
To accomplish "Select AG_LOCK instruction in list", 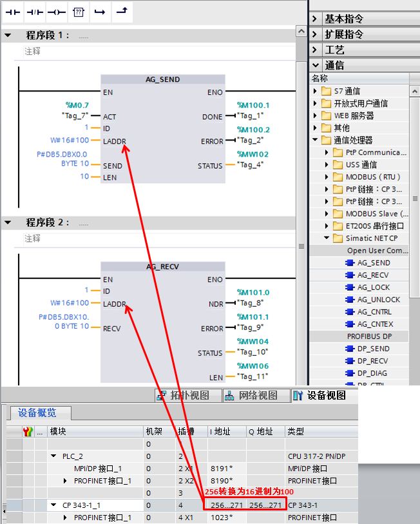I will coord(373,287).
